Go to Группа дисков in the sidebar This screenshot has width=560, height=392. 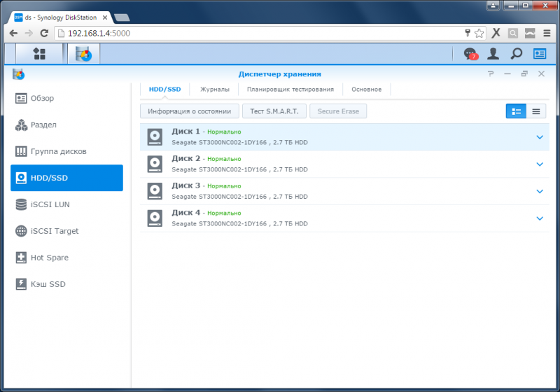(66, 151)
